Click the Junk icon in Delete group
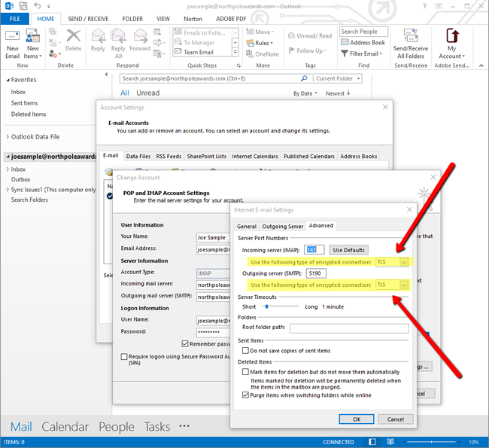The image size is (489, 448). point(53,54)
